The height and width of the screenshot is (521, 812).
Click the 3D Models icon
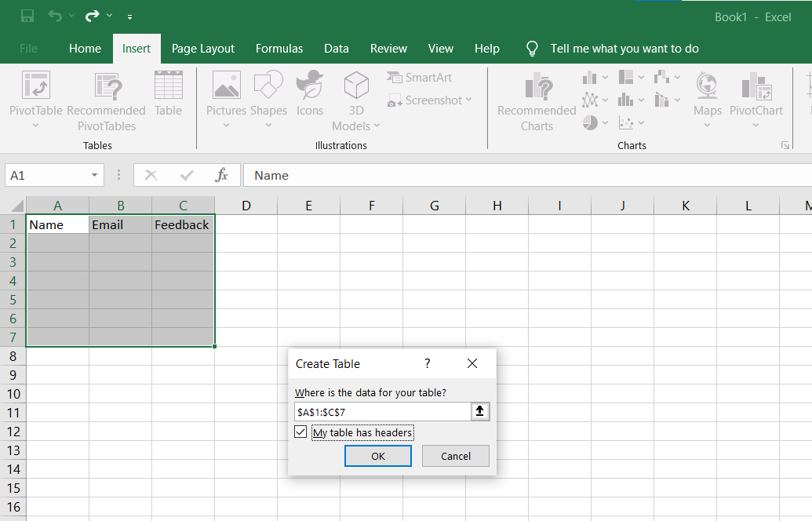356,86
